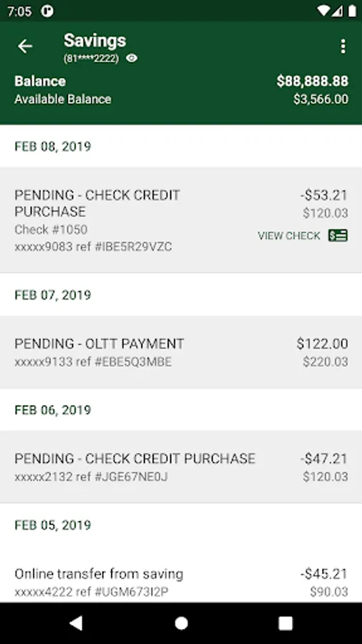Select the Feb 06 check credit purchase

point(181,467)
